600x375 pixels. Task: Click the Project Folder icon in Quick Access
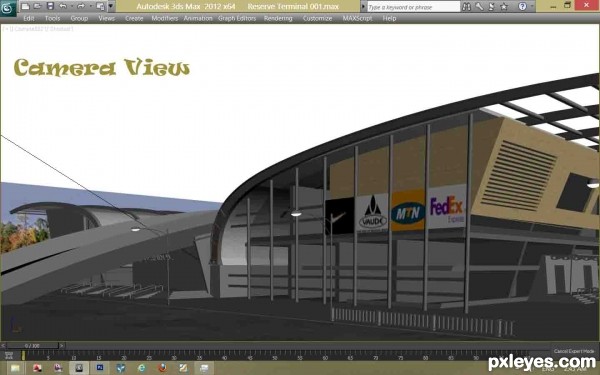pyautogui.click(x=100, y=6)
